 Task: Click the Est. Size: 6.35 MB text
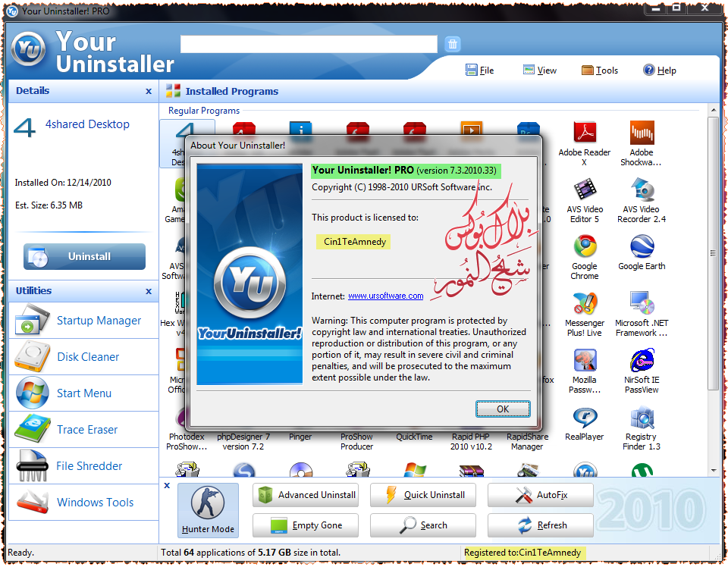(49, 205)
